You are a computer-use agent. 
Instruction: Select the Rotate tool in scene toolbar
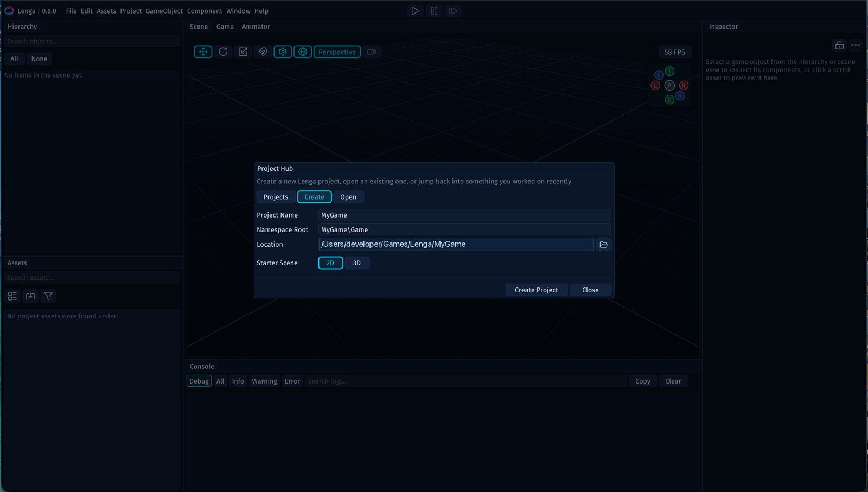223,52
